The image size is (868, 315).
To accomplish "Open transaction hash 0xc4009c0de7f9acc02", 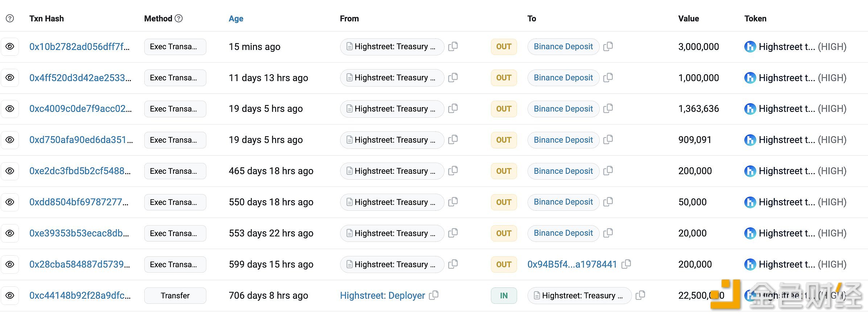I will (x=80, y=109).
